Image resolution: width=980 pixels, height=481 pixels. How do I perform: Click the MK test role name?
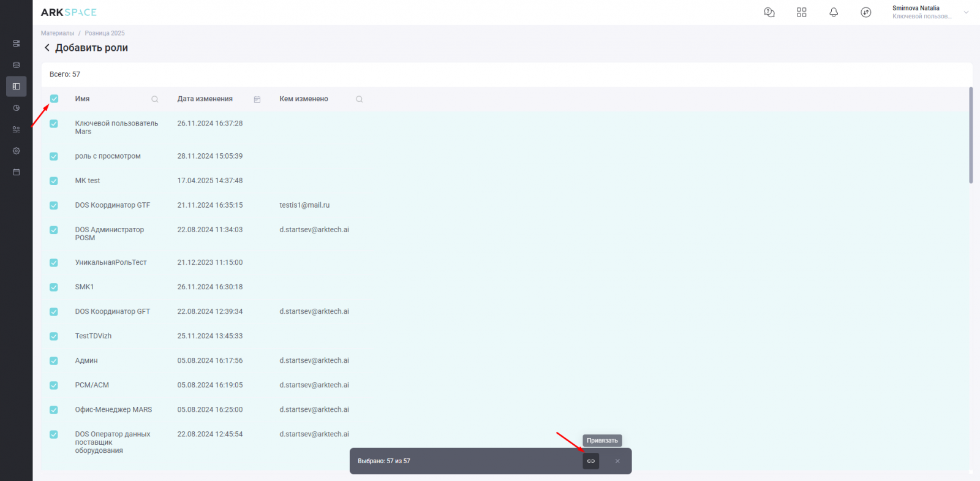88,181
